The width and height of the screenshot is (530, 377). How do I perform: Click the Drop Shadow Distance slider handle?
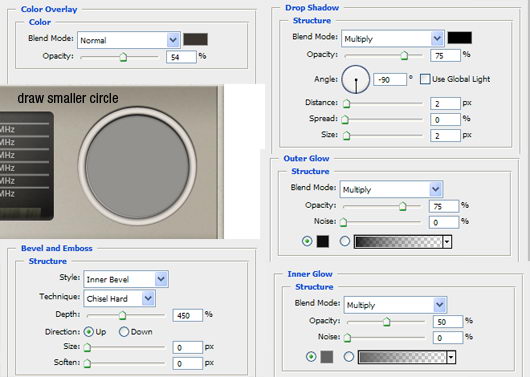click(346, 103)
